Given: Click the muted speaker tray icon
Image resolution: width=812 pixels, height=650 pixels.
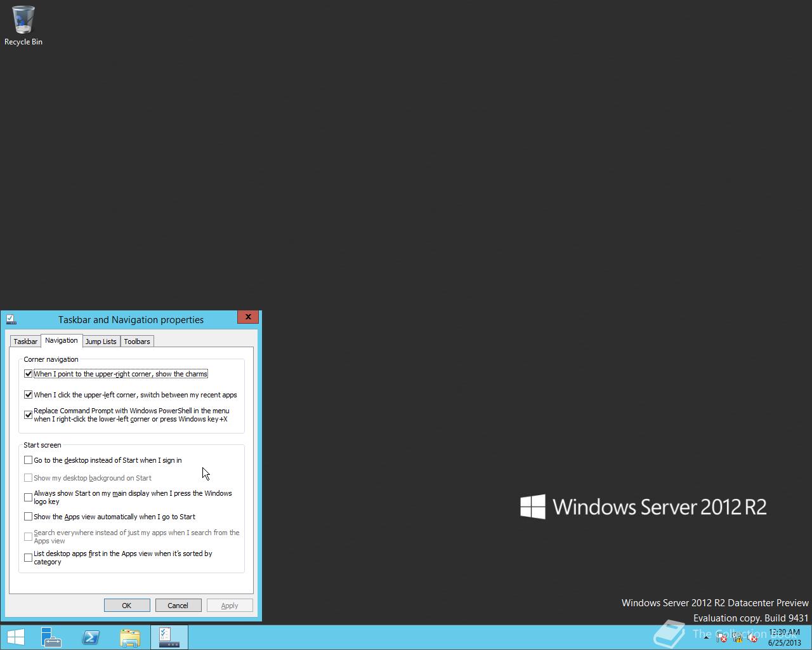Looking at the screenshot, I should [752, 637].
